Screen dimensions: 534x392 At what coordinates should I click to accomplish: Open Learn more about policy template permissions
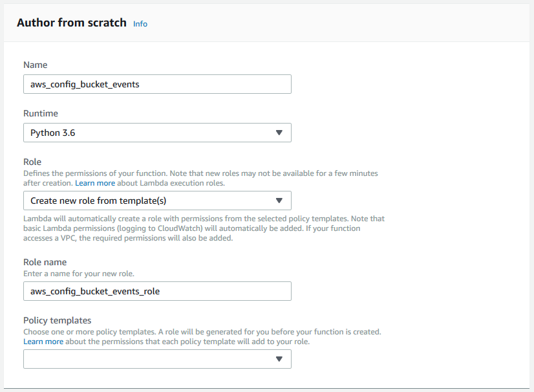tap(43, 342)
